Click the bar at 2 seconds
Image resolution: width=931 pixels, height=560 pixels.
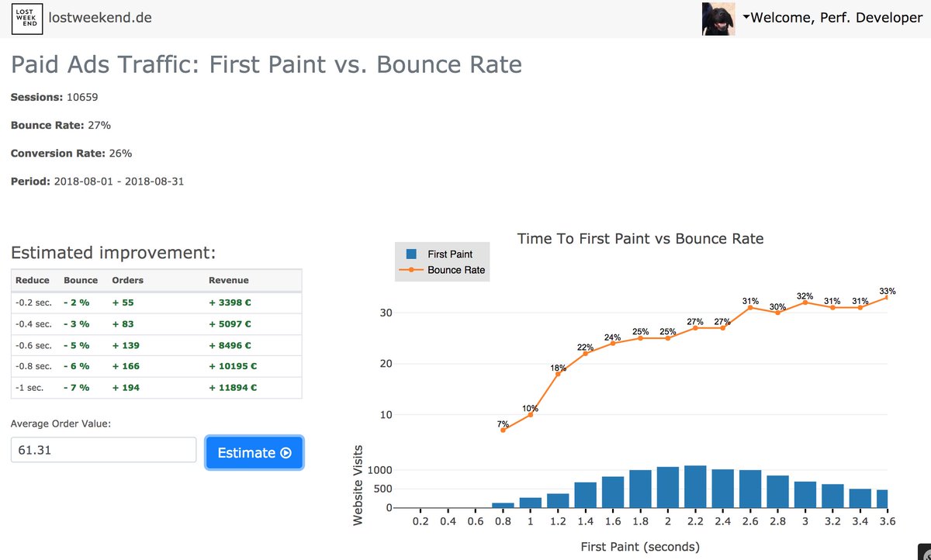[667, 488]
